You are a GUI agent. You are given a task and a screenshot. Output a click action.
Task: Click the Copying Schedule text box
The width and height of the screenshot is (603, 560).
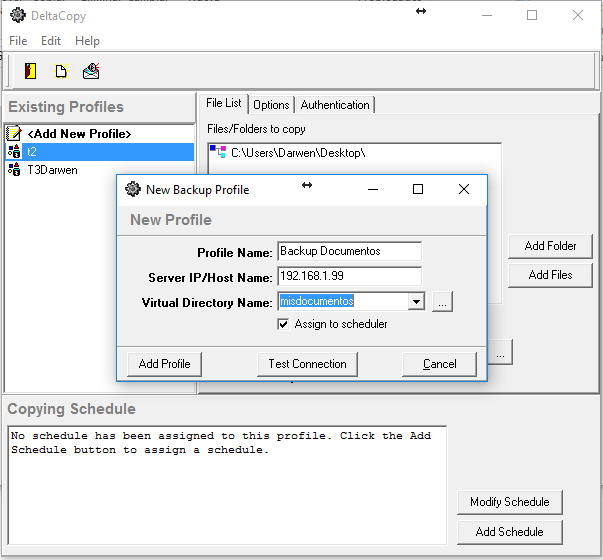(x=227, y=485)
